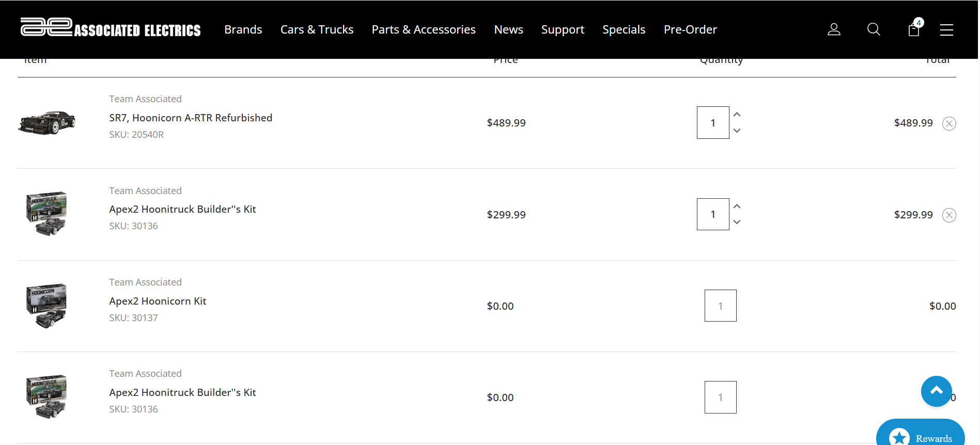The image size is (980, 445).
Task: Open the Parts & Accessories menu
Action: [424, 29]
